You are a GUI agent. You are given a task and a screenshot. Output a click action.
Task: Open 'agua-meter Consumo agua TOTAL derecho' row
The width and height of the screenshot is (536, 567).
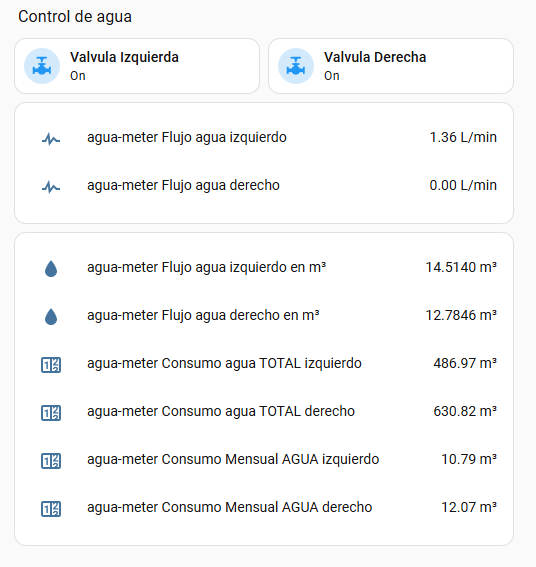click(x=264, y=412)
